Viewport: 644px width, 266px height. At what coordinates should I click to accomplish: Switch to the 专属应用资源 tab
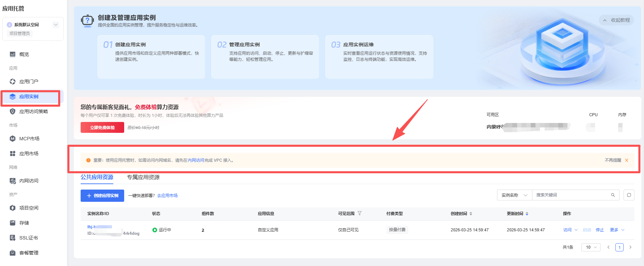(143, 177)
